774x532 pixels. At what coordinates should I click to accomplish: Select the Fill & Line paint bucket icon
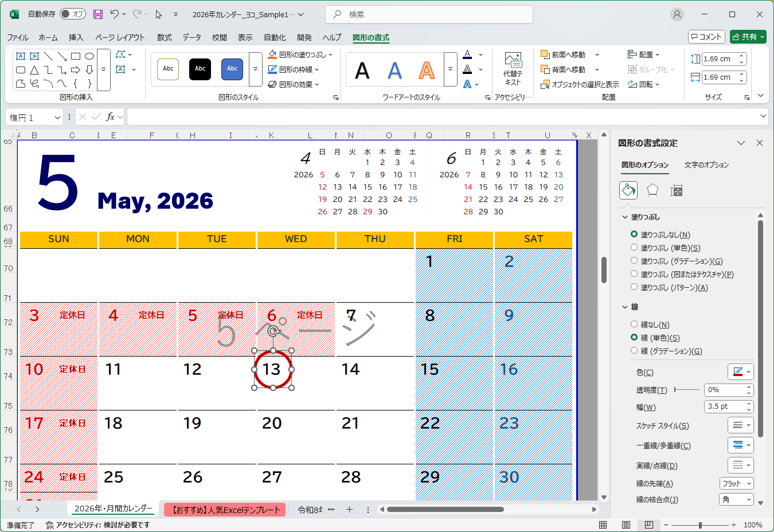pos(628,190)
